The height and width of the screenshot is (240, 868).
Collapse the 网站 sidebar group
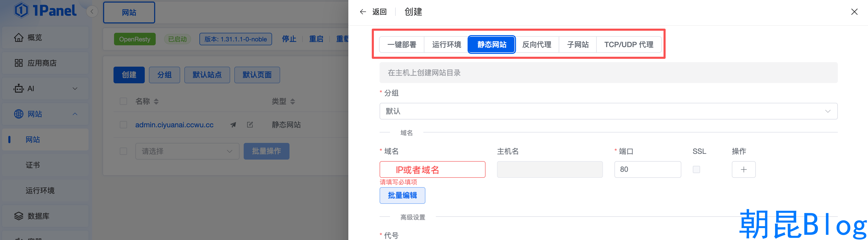[x=45, y=114]
